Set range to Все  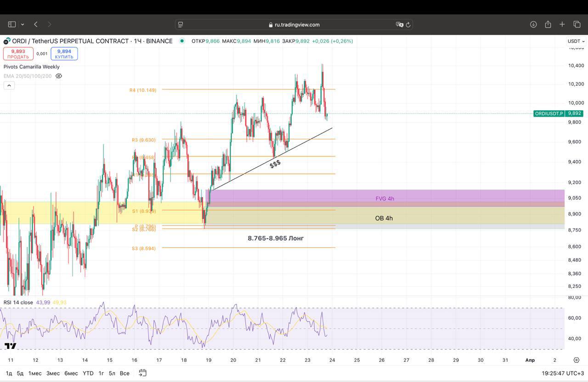point(124,373)
